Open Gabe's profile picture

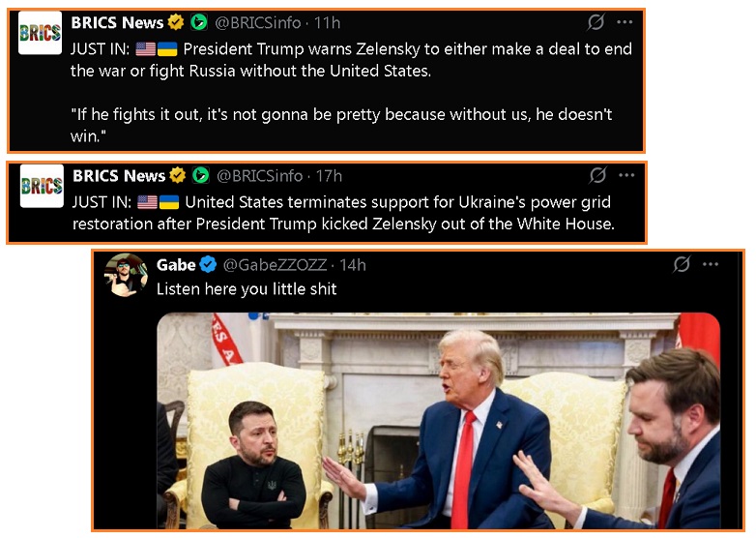[x=126, y=275]
